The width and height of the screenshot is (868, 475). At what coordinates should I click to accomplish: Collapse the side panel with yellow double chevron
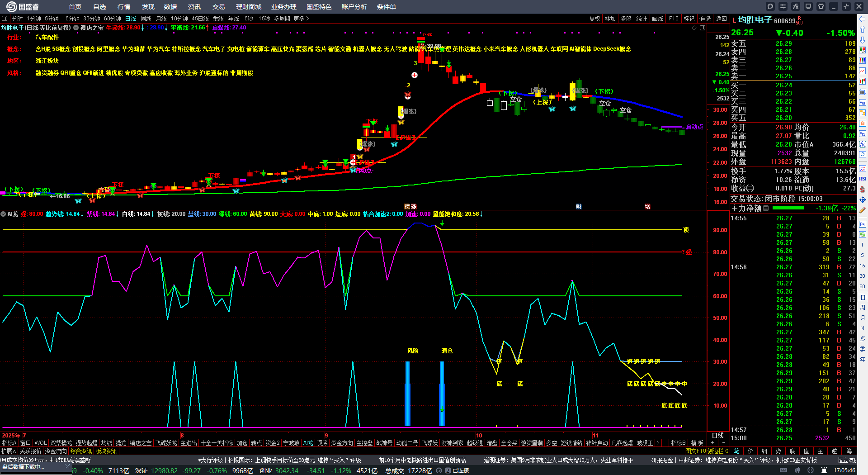pyautogui.click(x=726, y=451)
